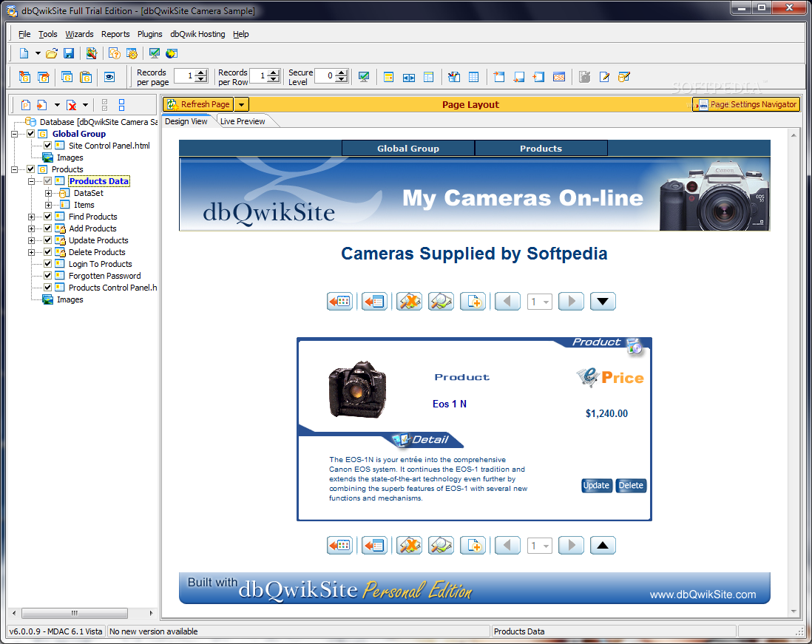Click the question mark help icon
Image resolution: width=812 pixels, height=644 pixels.
point(115,53)
